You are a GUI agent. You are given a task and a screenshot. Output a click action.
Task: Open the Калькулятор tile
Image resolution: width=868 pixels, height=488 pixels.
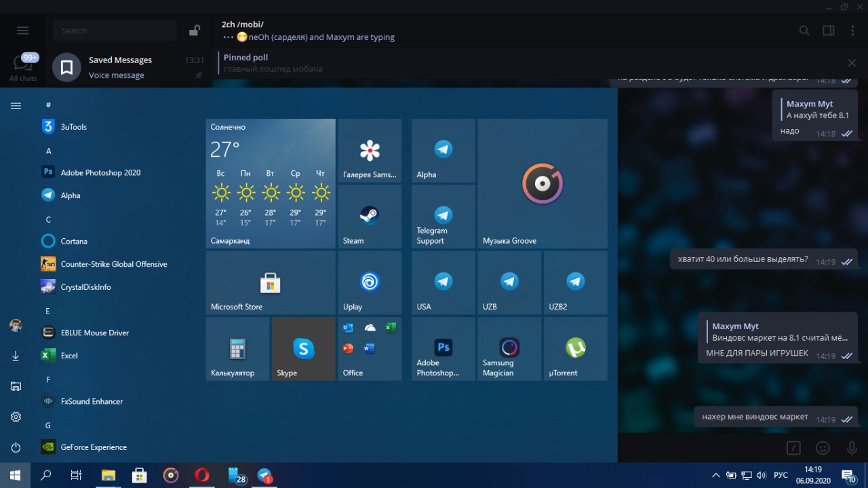pyautogui.click(x=237, y=349)
